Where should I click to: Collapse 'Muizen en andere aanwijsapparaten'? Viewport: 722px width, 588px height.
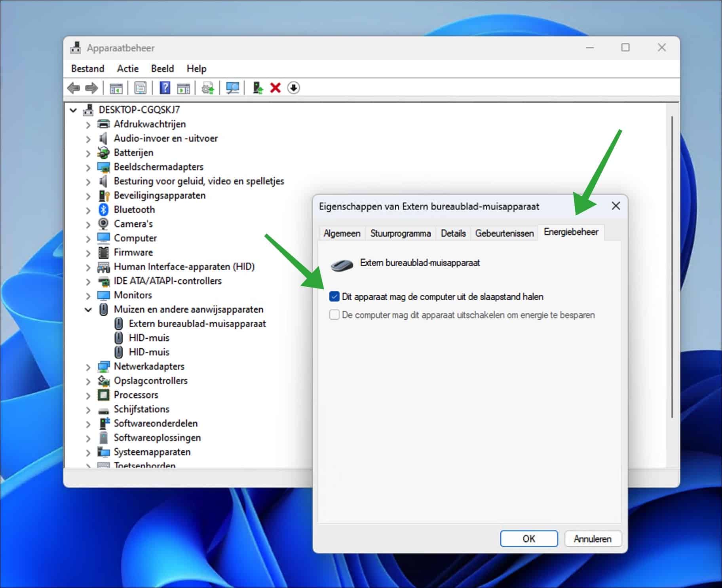pos(88,309)
